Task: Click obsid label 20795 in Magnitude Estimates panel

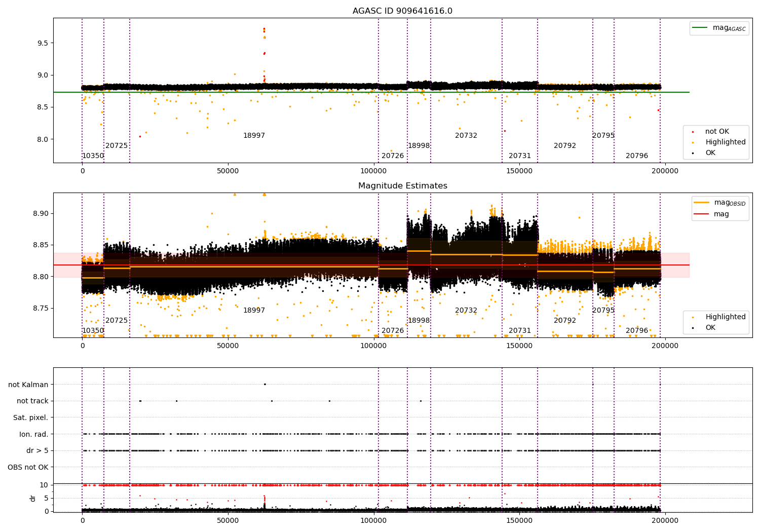Action: [x=603, y=311]
